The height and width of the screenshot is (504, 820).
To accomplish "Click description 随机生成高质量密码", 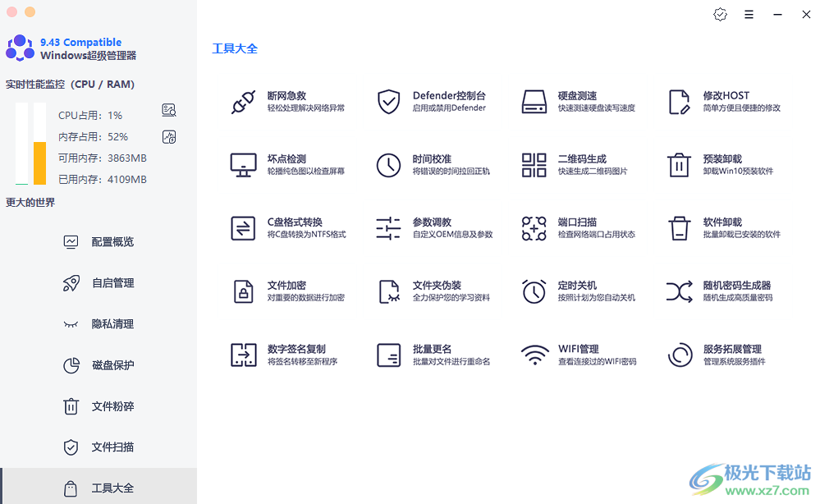I will (737, 298).
